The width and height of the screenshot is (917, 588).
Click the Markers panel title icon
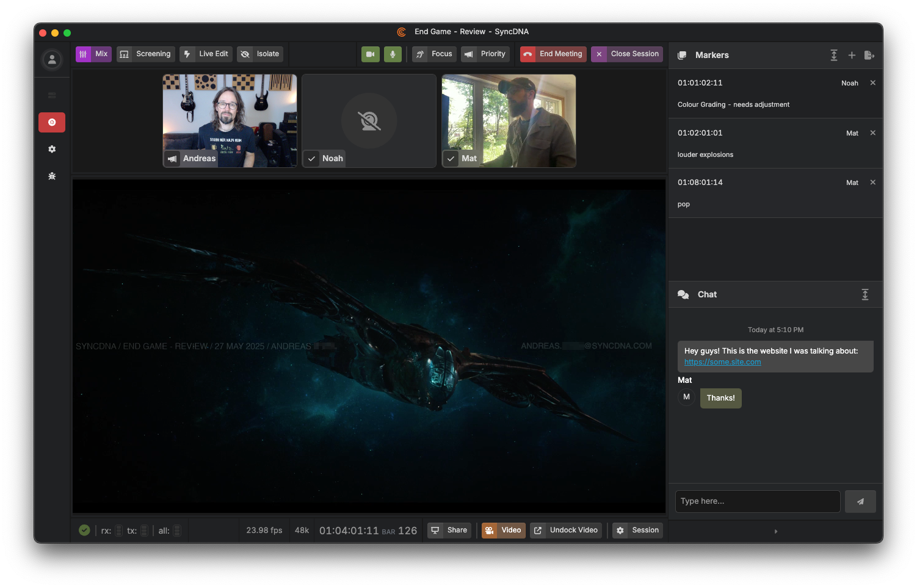click(x=682, y=55)
